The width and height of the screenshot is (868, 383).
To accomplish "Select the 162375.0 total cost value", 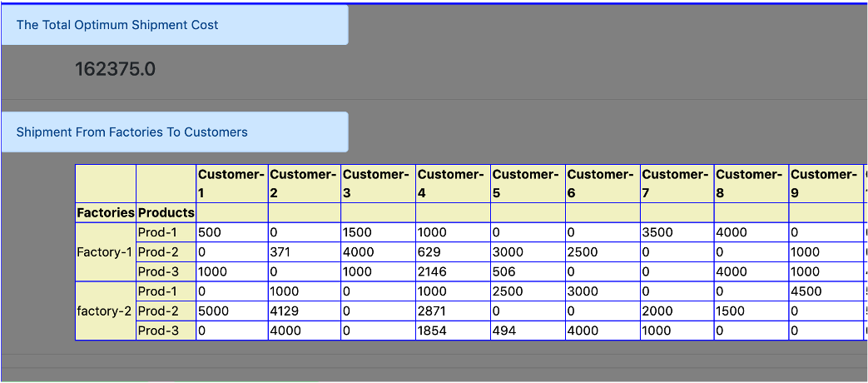I will tap(115, 69).
